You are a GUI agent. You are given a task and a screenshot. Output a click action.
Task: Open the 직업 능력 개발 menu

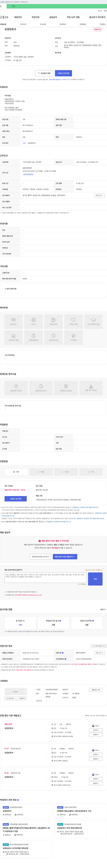(73, 17)
